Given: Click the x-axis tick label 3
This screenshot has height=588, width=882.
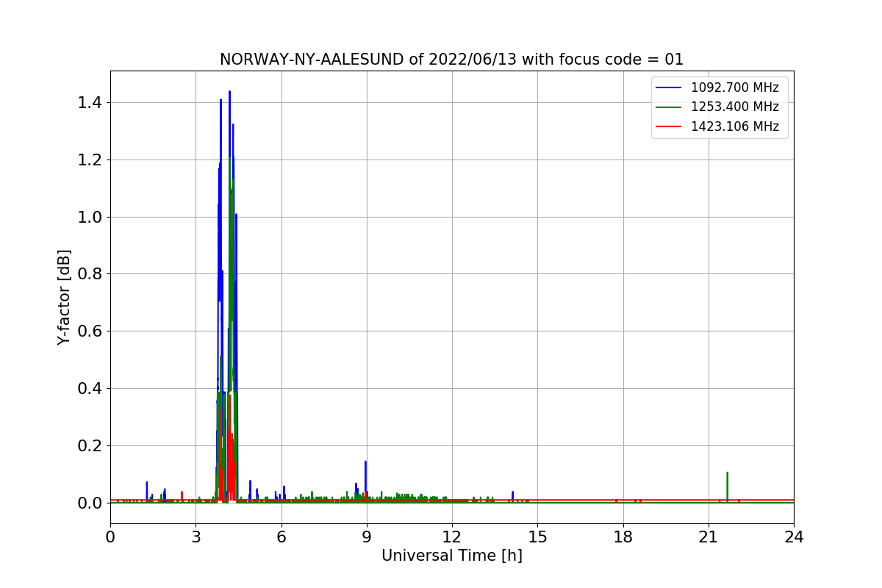Looking at the screenshot, I should click(196, 537).
